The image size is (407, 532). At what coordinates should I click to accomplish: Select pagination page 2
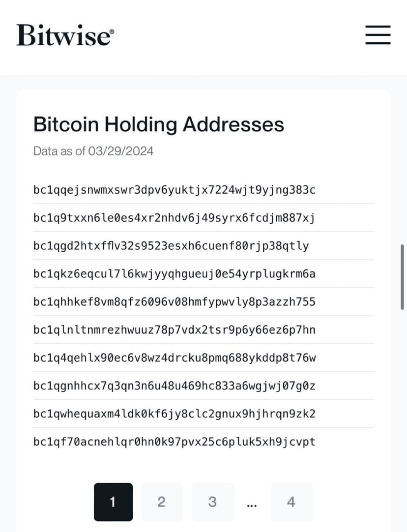pos(162,502)
